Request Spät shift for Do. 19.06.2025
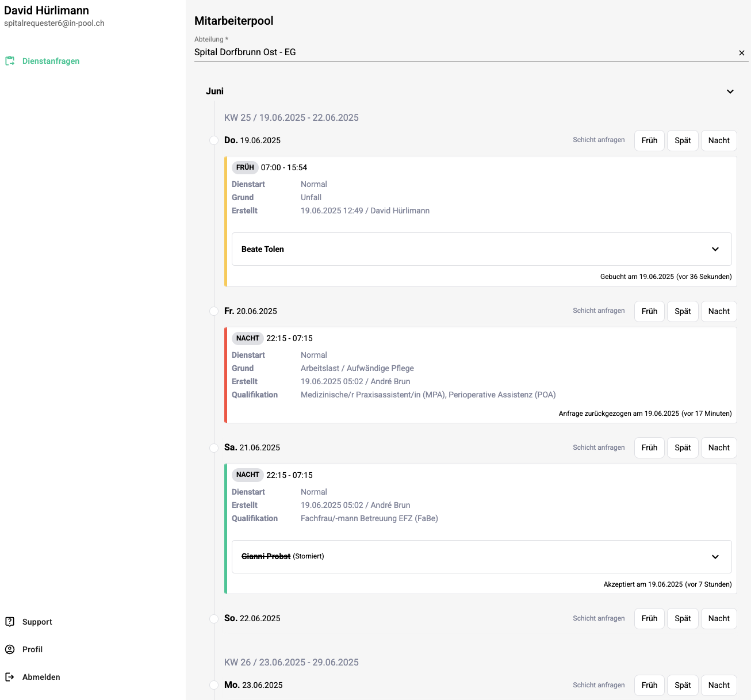 coord(683,140)
